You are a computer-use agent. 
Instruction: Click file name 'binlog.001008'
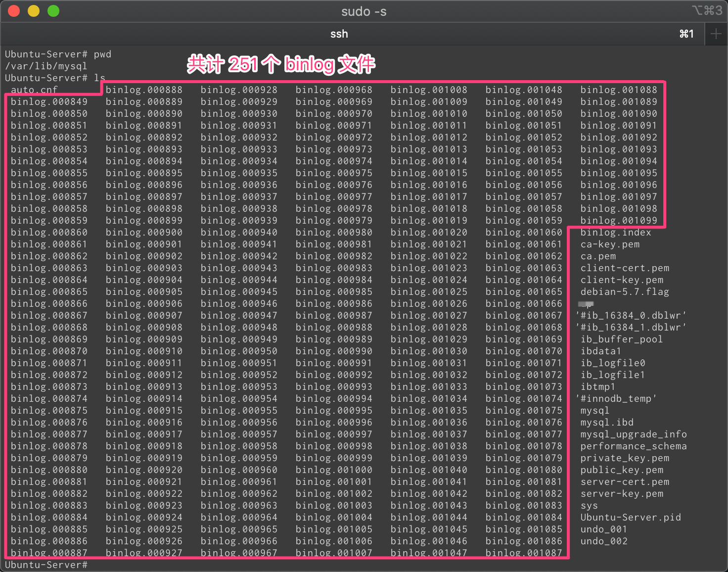(x=429, y=90)
